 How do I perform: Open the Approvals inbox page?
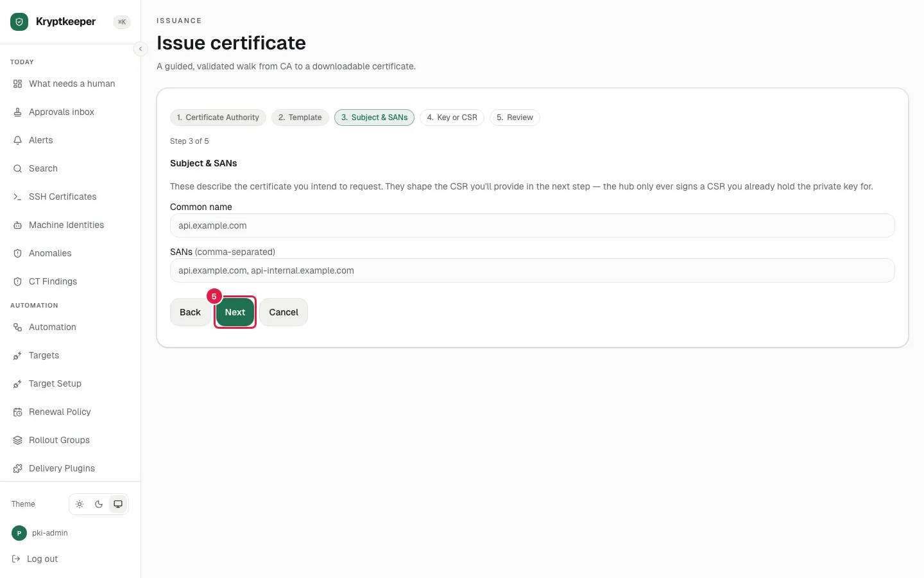(x=70, y=112)
